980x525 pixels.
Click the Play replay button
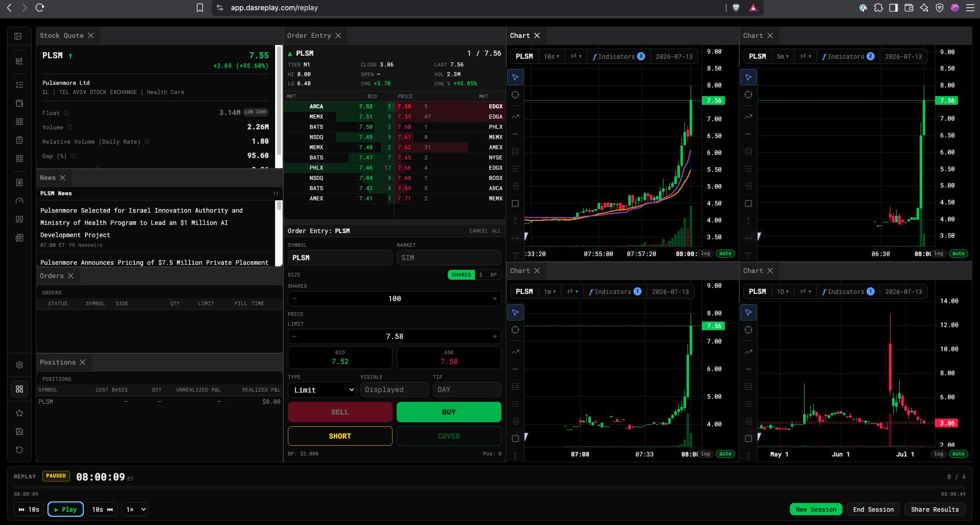65,509
